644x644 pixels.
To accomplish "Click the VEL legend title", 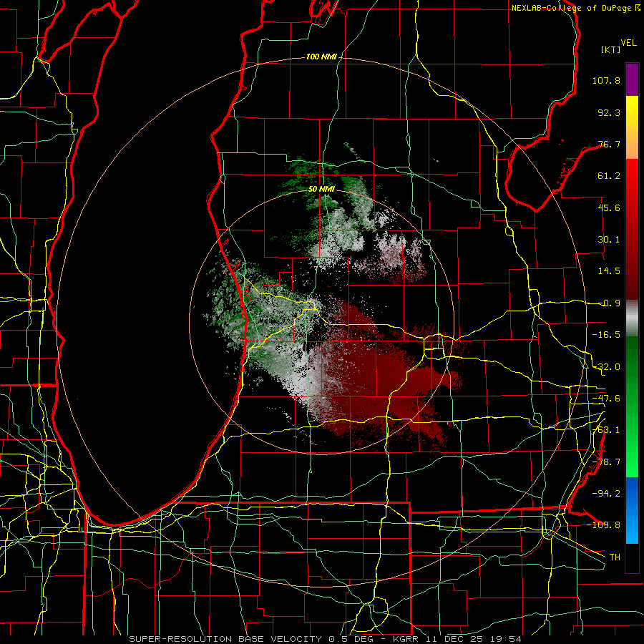I will pyautogui.click(x=629, y=43).
